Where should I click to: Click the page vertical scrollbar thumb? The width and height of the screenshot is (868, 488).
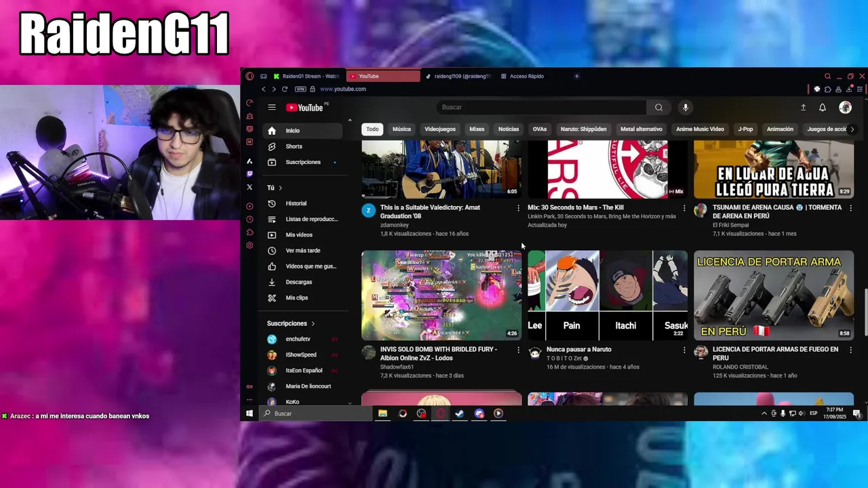[865, 312]
